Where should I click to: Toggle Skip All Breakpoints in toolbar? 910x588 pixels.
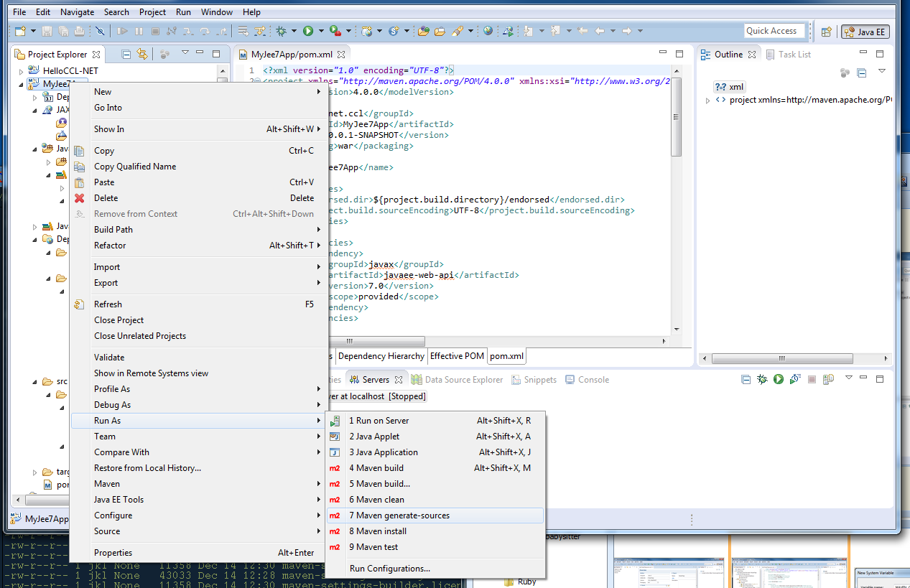[100, 31]
